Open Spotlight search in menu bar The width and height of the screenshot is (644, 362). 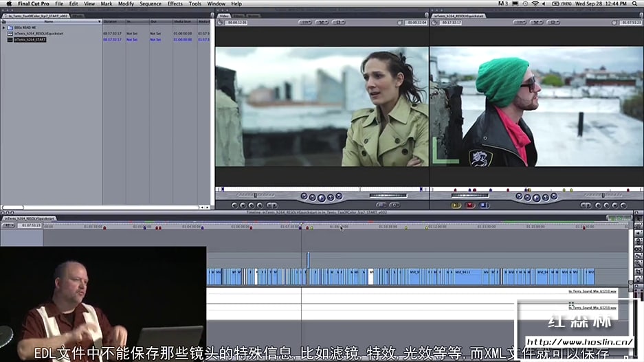coord(634,3)
